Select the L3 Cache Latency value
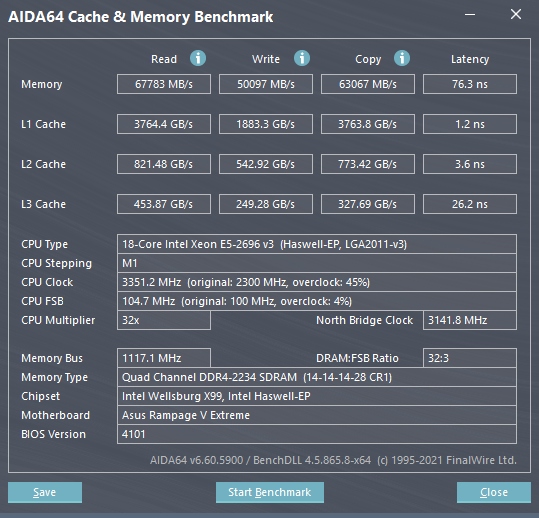This screenshot has width=539, height=518. click(470, 204)
